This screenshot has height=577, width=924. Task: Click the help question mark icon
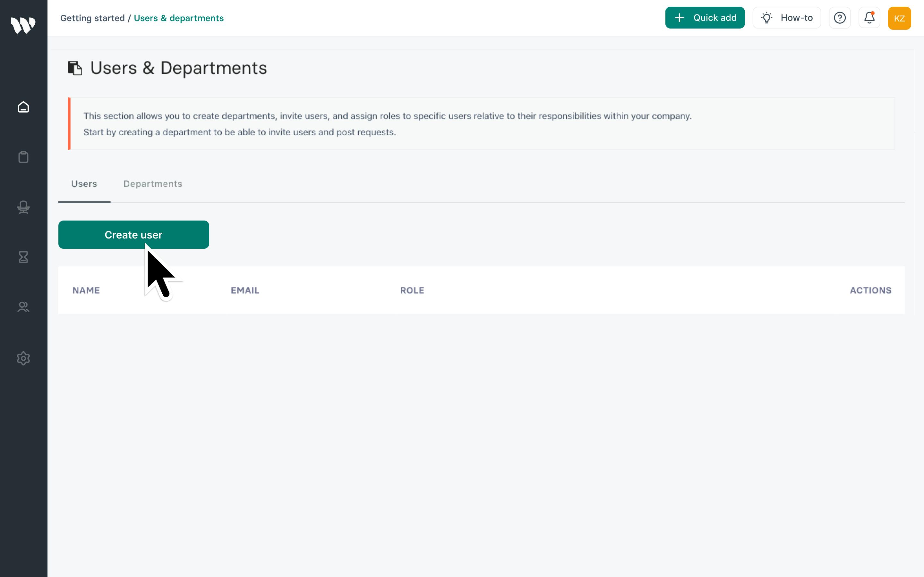point(840,18)
